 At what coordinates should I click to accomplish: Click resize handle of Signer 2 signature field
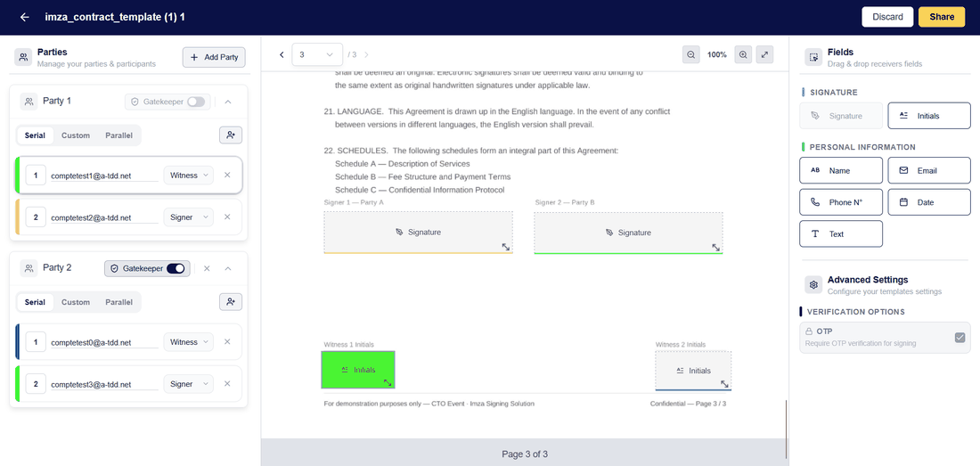[716, 248]
